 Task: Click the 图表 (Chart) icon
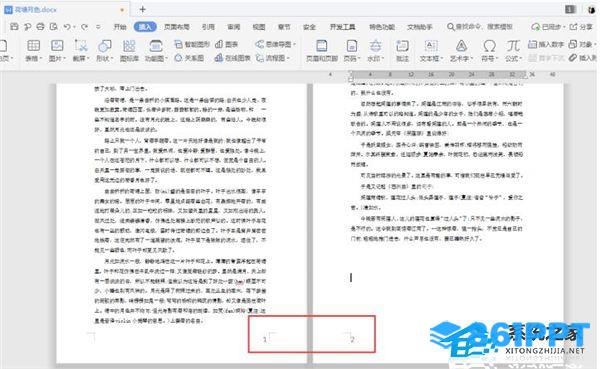point(227,44)
